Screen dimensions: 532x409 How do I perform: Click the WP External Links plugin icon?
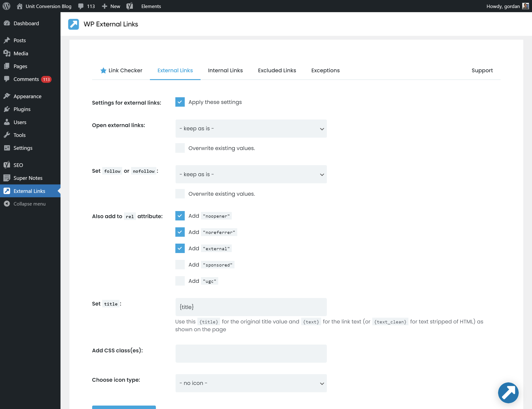pyautogui.click(x=73, y=24)
